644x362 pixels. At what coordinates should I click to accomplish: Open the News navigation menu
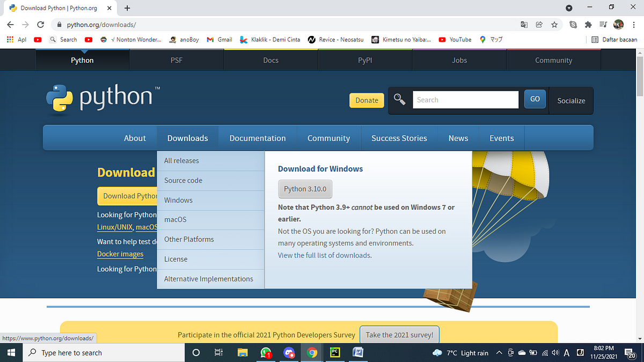(458, 138)
